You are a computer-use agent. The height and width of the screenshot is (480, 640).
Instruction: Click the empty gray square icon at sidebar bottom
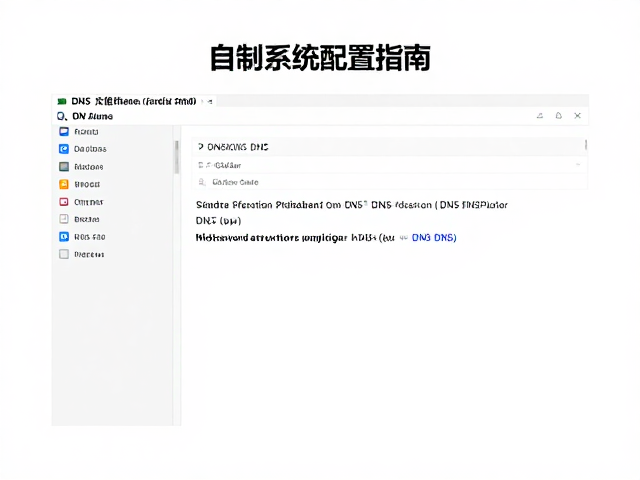(x=64, y=254)
